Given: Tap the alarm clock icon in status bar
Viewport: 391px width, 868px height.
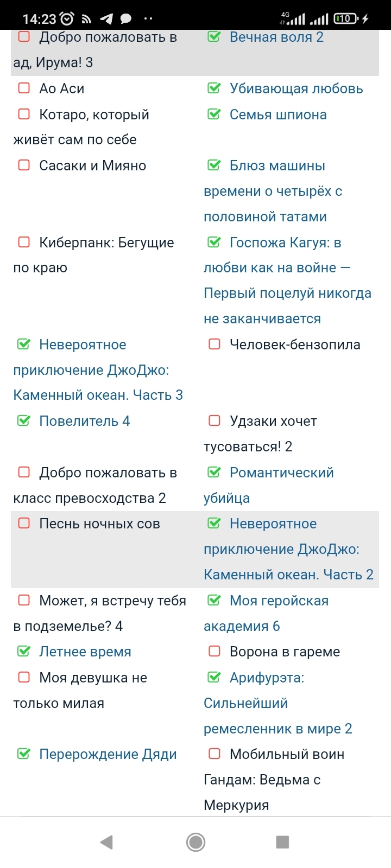Looking at the screenshot, I should [x=67, y=19].
